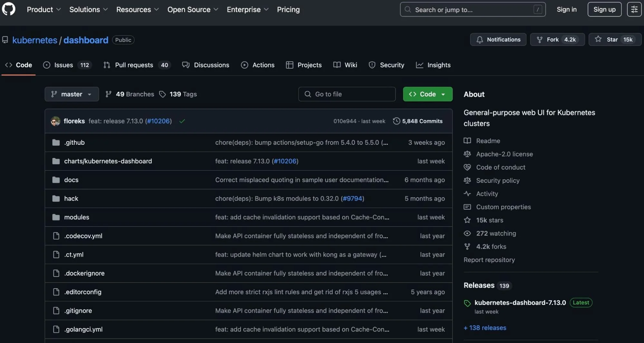Click the .github folder icon
The height and width of the screenshot is (343, 644).
[x=56, y=142]
